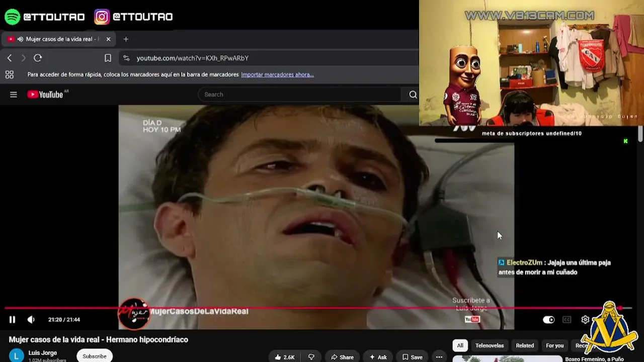Open the Luis Jorge channel name link
Viewport: 644px width, 362px height.
pyautogui.click(x=43, y=353)
